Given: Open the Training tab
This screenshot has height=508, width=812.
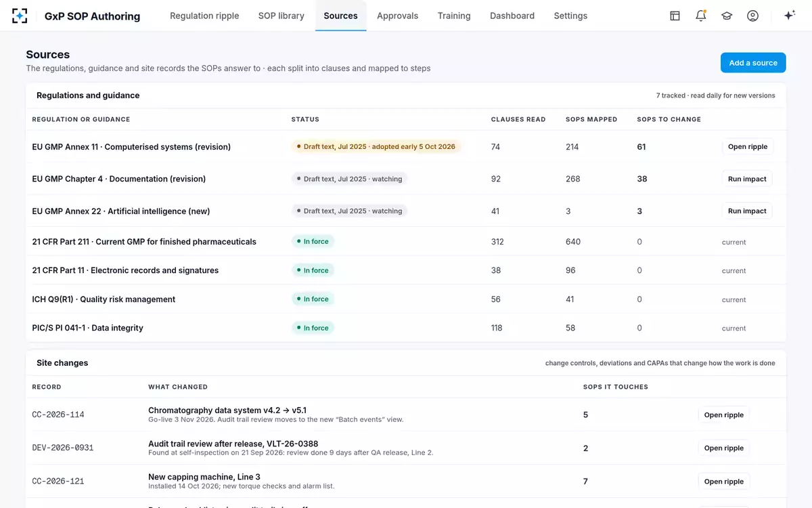Looking at the screenshot, I should point(454,16).
